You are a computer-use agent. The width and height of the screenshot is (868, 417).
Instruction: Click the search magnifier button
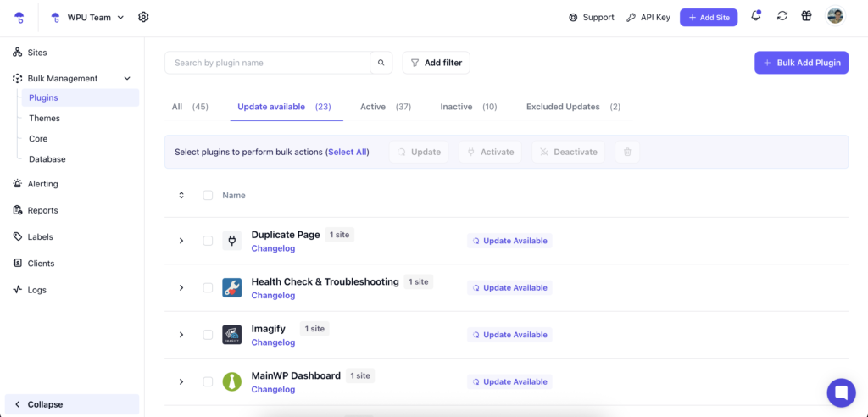[381, 63]
